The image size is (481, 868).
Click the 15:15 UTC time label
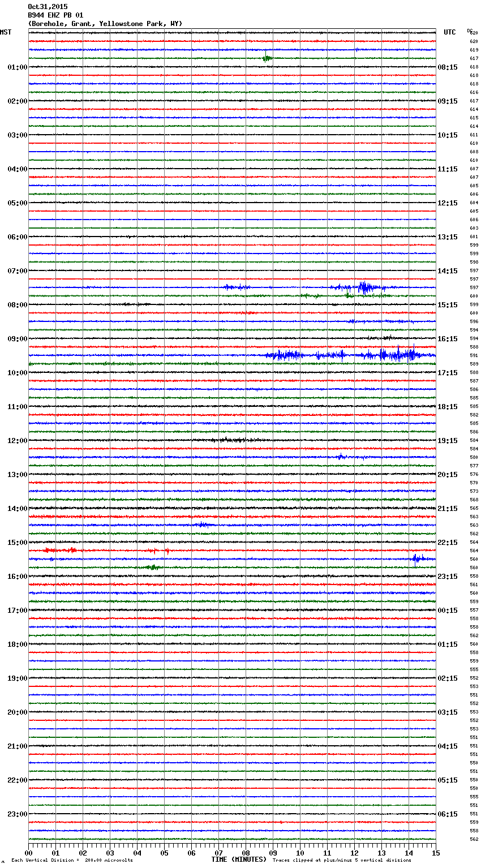tap(448, 305)
